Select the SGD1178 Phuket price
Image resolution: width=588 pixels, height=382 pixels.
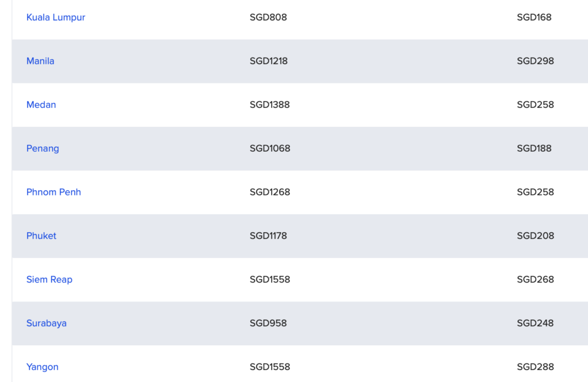coord(268,236)
